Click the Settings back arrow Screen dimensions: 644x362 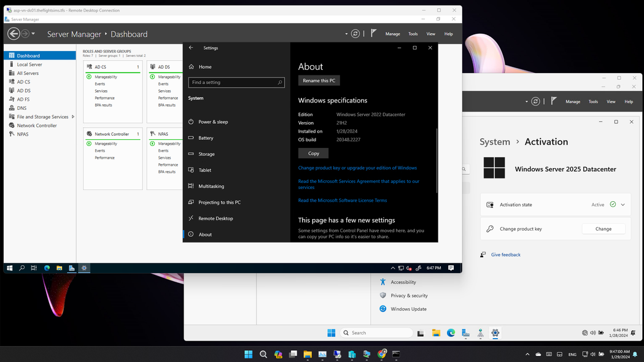point(191,48)
